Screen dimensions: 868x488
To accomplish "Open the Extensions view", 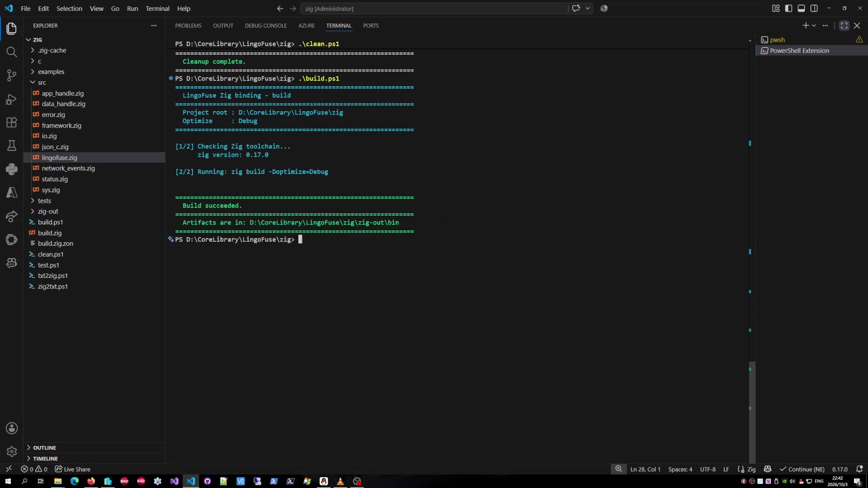I will coord(12,122).
